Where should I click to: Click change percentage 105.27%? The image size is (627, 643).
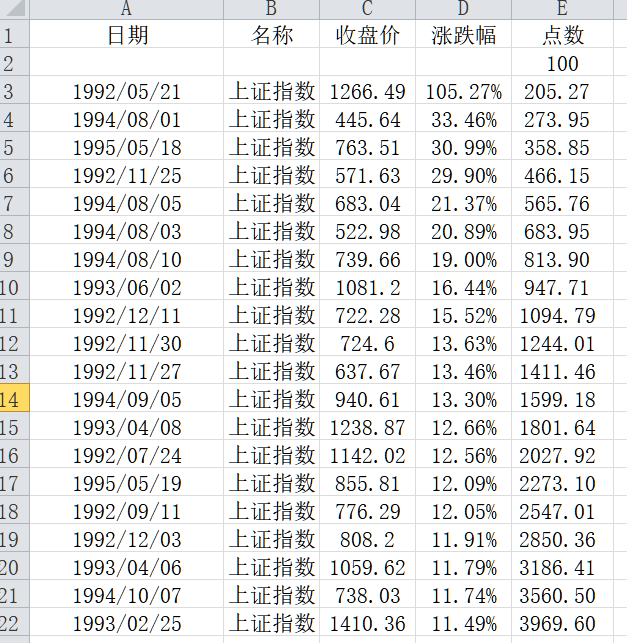click(463, 90)
